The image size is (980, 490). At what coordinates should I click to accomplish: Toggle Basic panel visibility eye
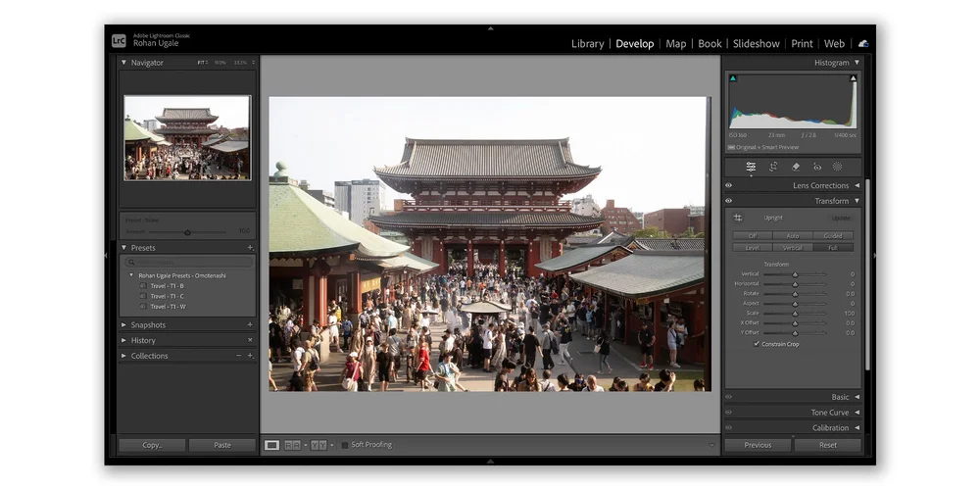pos(729,397)
